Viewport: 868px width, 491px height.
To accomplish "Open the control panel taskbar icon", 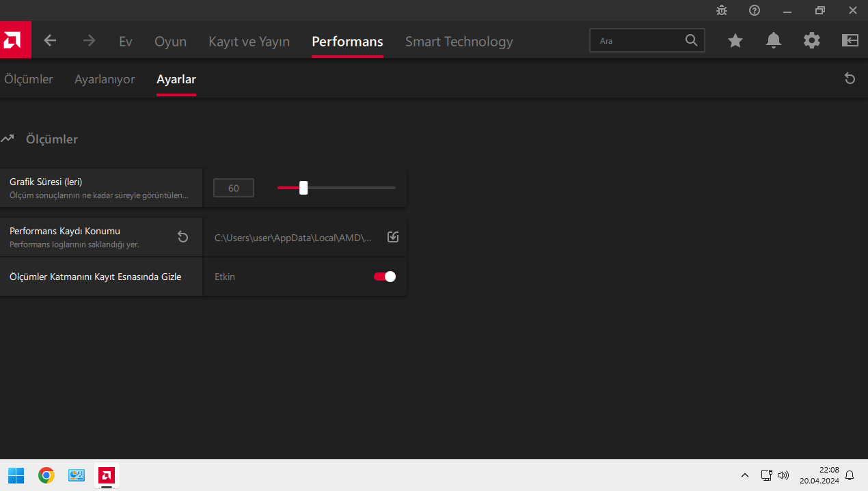I will click(77, 475).
